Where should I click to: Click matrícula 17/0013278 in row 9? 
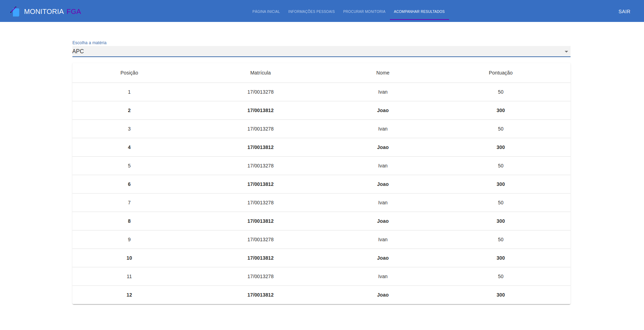[x=260, y=239]
